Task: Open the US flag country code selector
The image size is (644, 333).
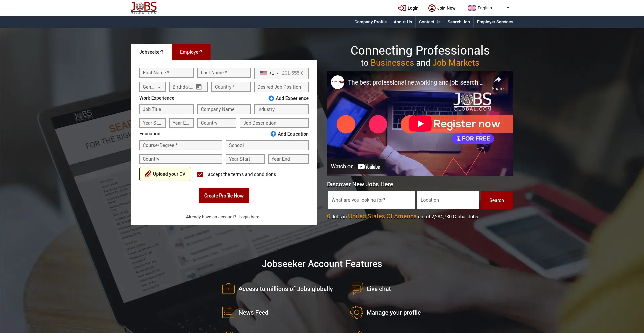Action: pos(269,73)
